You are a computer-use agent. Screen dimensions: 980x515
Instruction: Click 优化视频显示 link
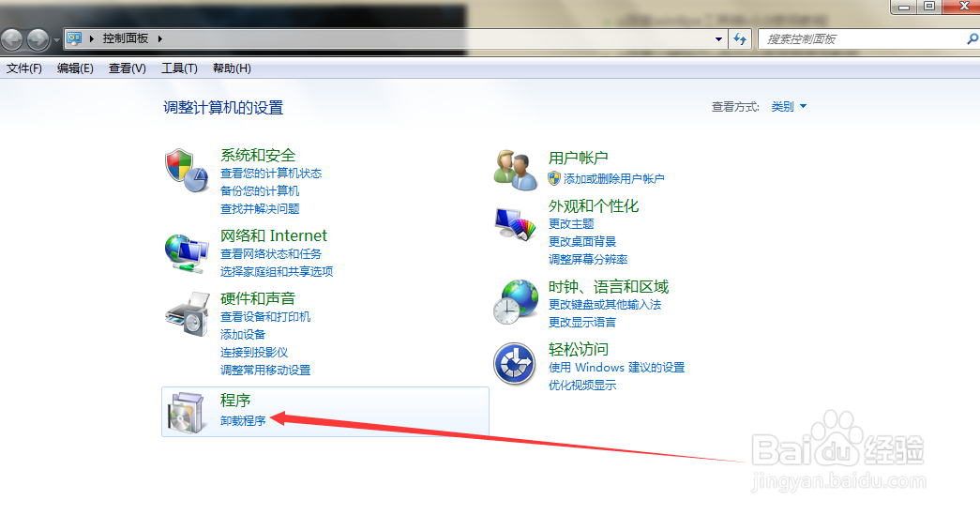click(582, 385)
